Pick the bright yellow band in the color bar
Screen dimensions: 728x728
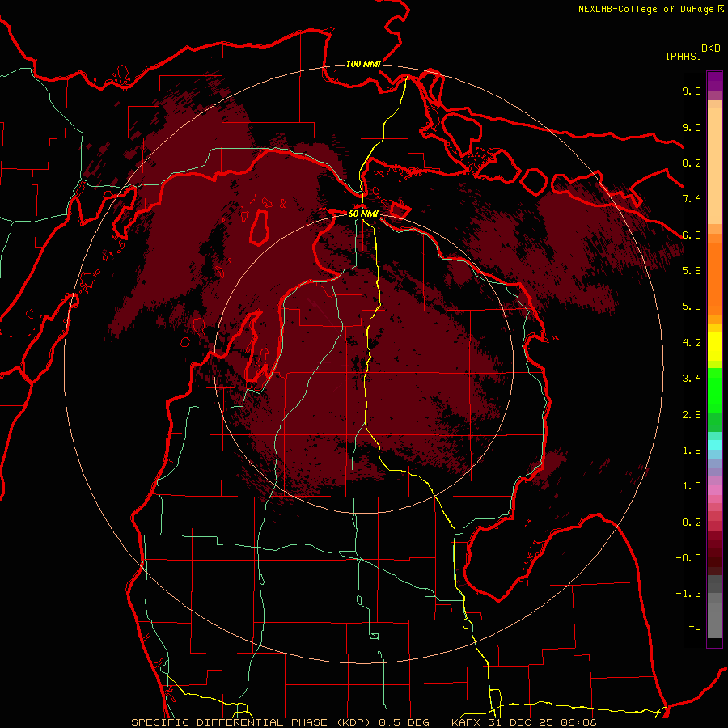(714, 346)
